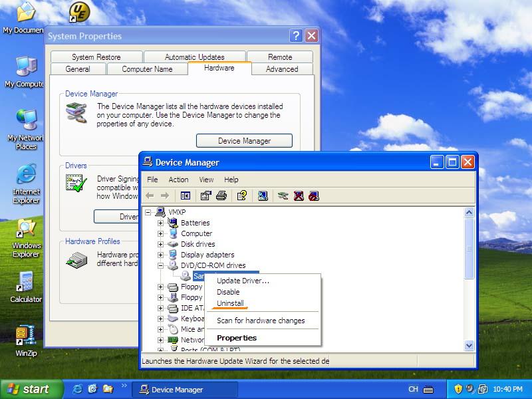
Task: Select the Display adapters tree label
Action: (207, 255)
